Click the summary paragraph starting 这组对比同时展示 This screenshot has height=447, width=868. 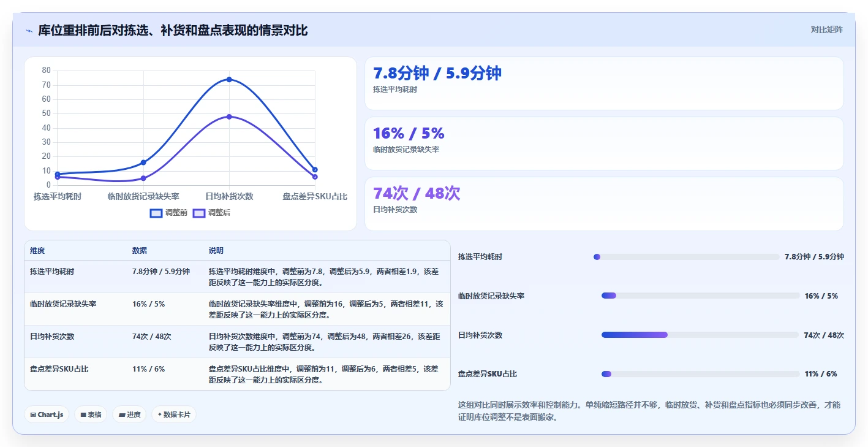(649, 411)
